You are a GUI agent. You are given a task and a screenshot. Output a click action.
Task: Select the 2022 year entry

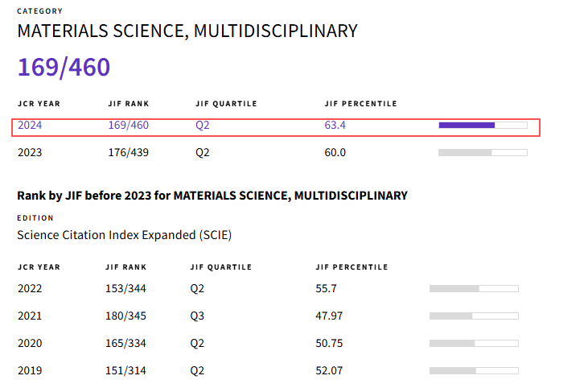30,288
